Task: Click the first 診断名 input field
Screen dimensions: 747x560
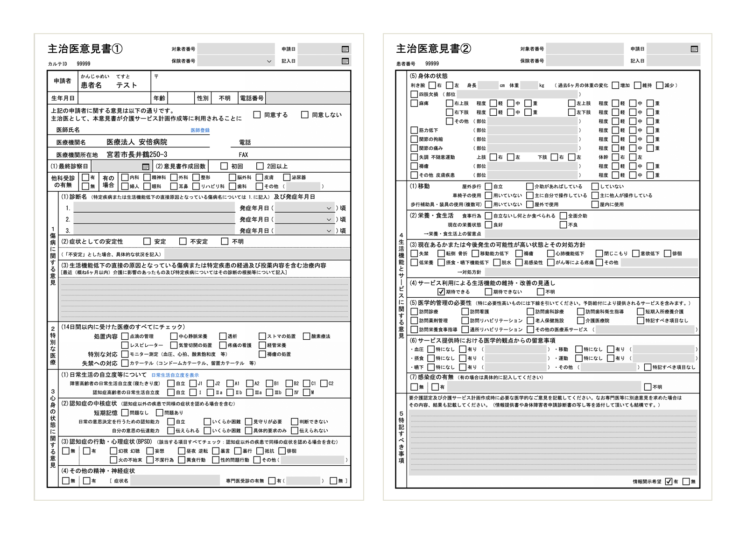Action: (154, 208)
